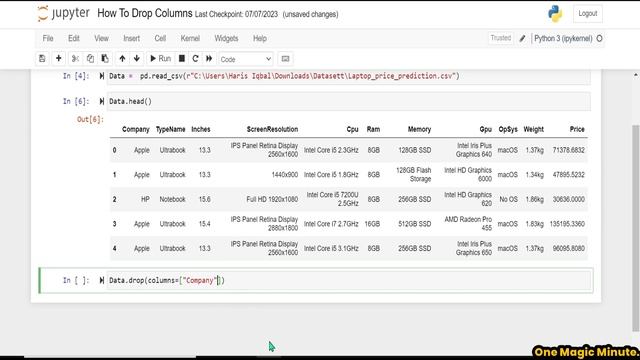Viewport: 640px width, 360px height.
Task: Save the notebook with the floppy disk icon
Action: tap(42, 59)
